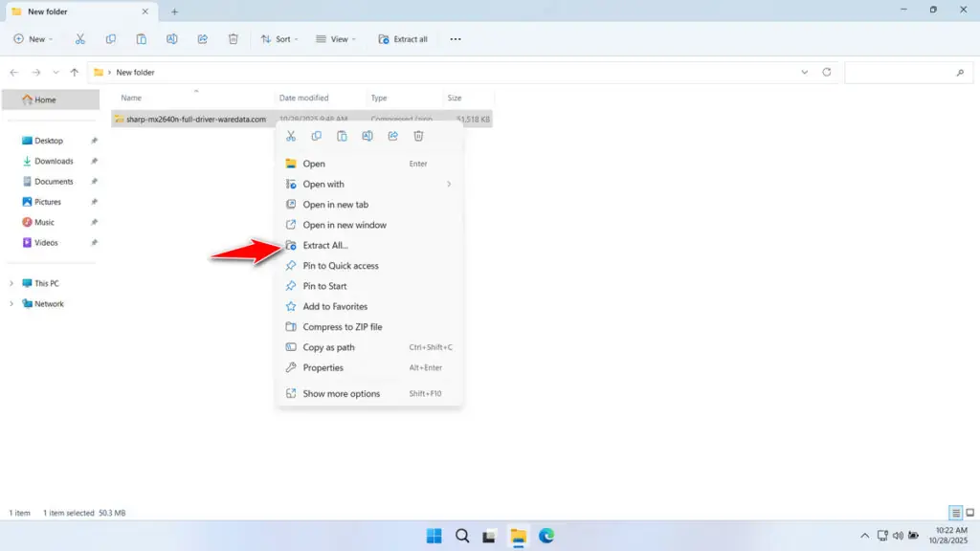Click the Copy icon in the context menu
The width and height of the screenshot is (980, 551).
pyautogui.click(x=317, y=136)
